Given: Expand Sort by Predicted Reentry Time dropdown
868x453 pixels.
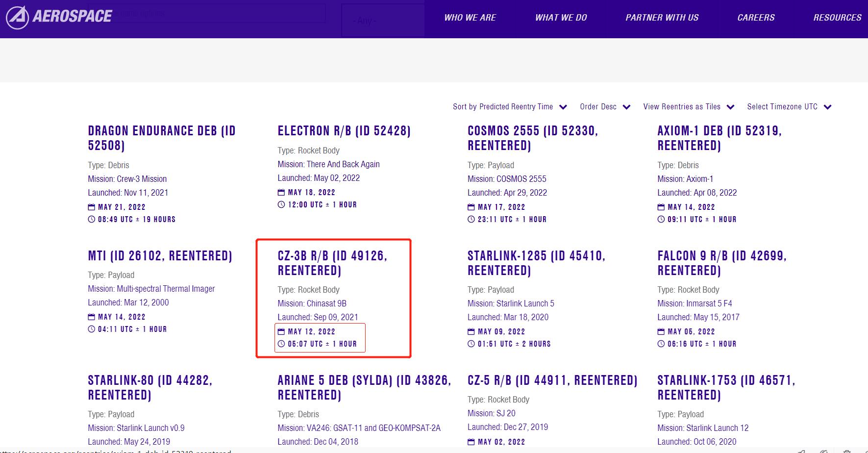Looking at the screenshot, I should click(x=510, y=107).
